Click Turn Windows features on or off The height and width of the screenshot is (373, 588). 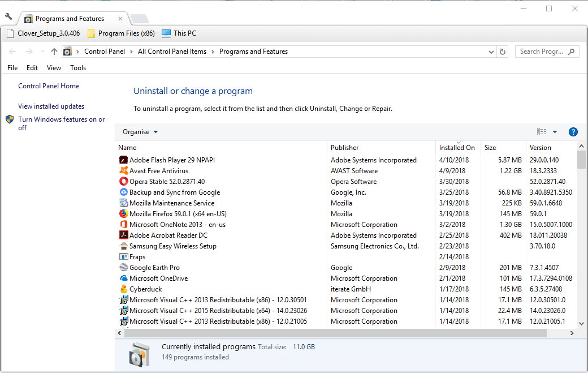coord(61,123)
